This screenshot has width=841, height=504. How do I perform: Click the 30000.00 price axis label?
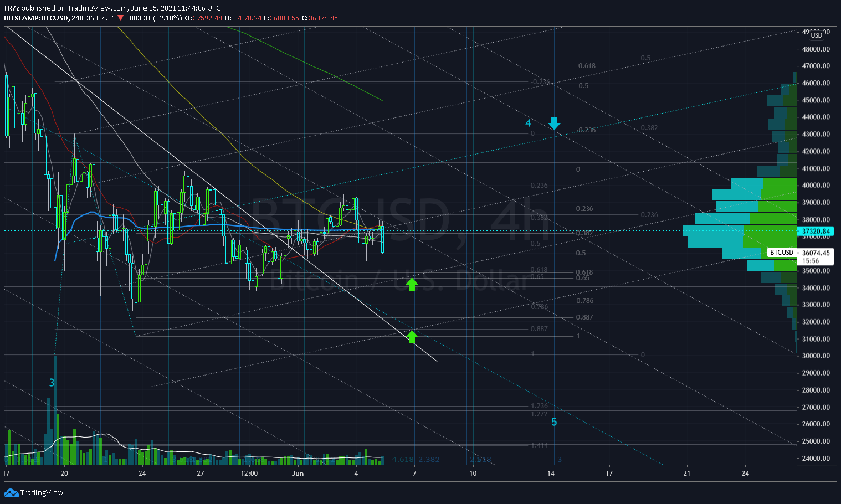coord(816,356)
